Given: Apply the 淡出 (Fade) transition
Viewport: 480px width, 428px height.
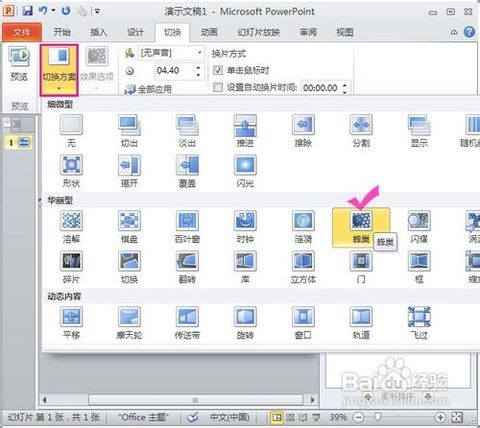Looking at the screenshot, I should [187, 131].
